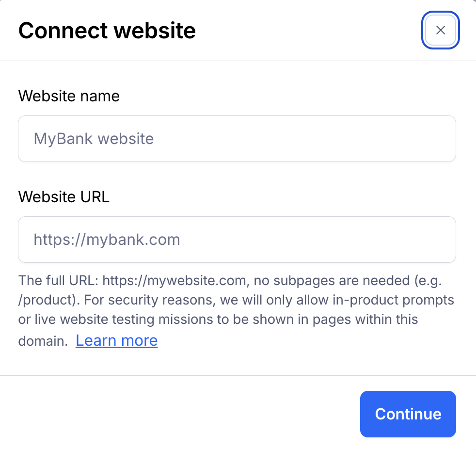Viewport: 476px width, 450px height.
Task: Click the "MyBank website" placeholder text
Action: [94, 139]
